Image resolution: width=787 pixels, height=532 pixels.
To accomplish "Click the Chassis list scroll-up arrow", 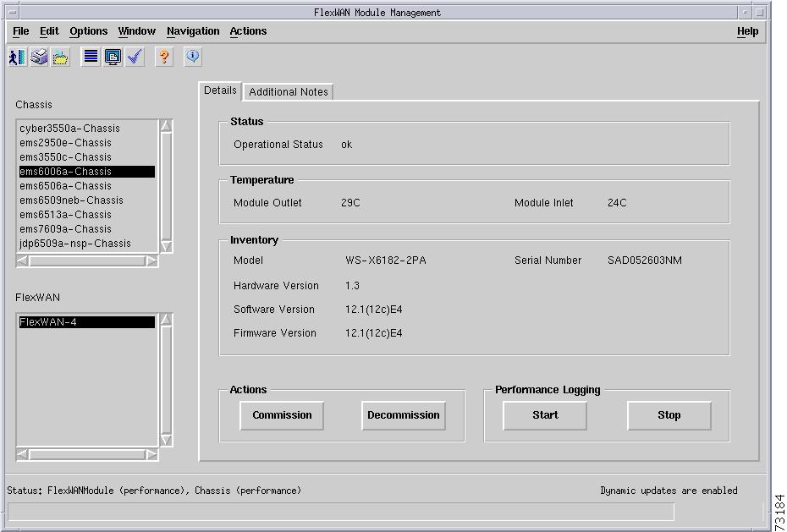I will [x=166, y=126].
